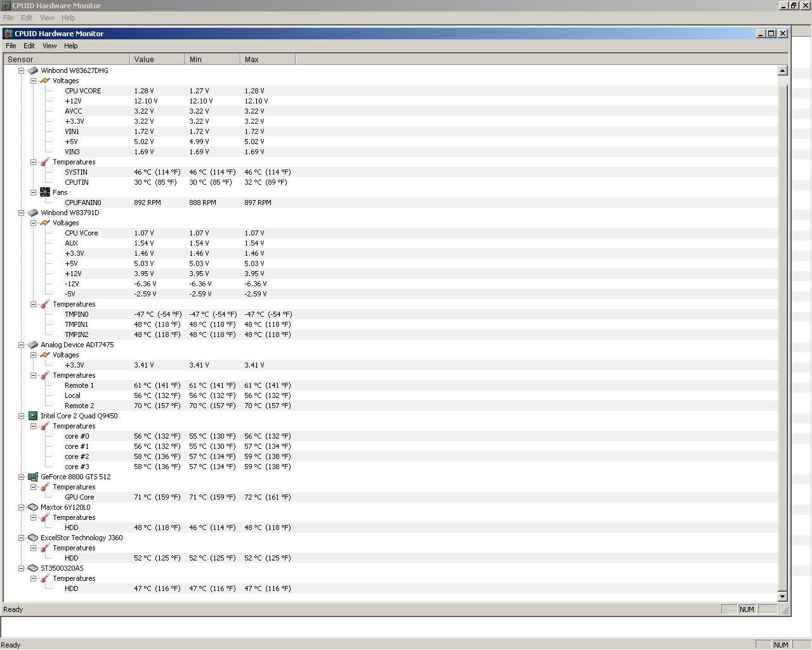Restore the outer CPUID window
This screenshot has height=650, width=812.
click(x=794, y=6)
